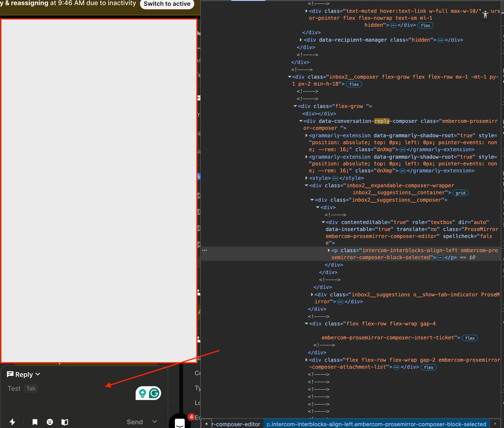Open the emoji picker in composer
Viewport: 504px width, 428px height.
[50, 422]
